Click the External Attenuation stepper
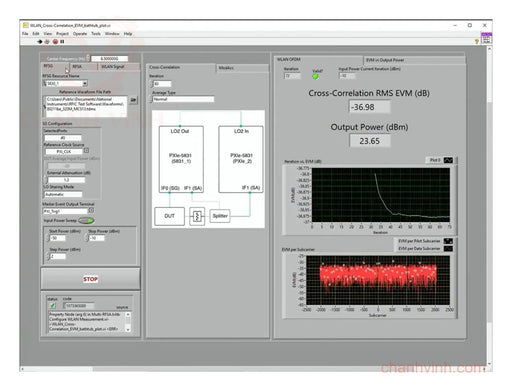The height and width of the screenshot is (391, 512). 46,180
